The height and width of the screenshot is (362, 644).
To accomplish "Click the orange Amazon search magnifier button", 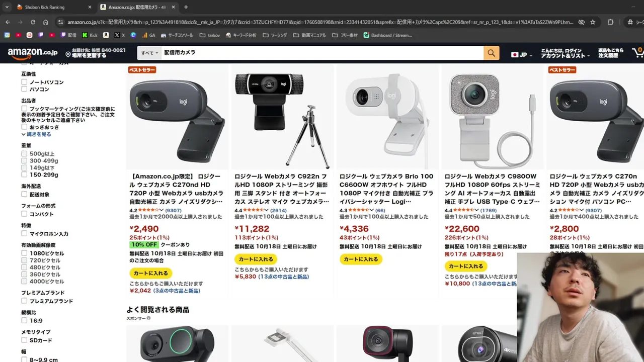I will coord(491,53).
